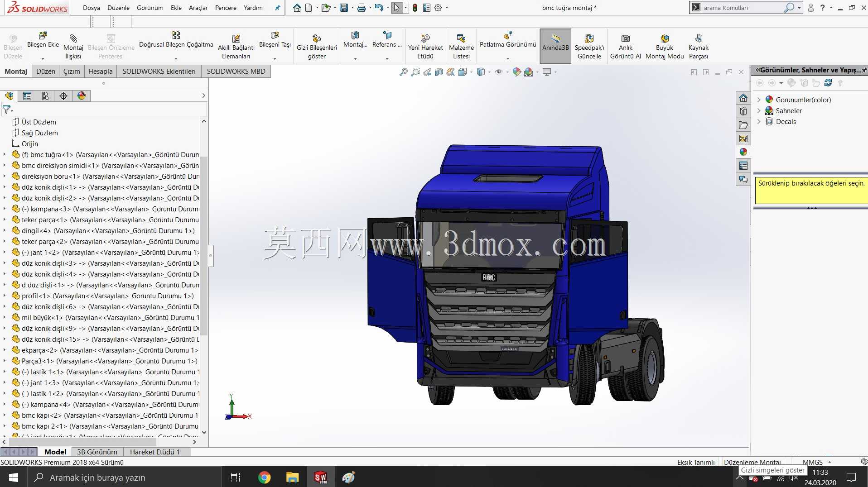Open Design Library icon in task pane
The image size is (868, 487).
pyautogui.click(x=743, y=111)
